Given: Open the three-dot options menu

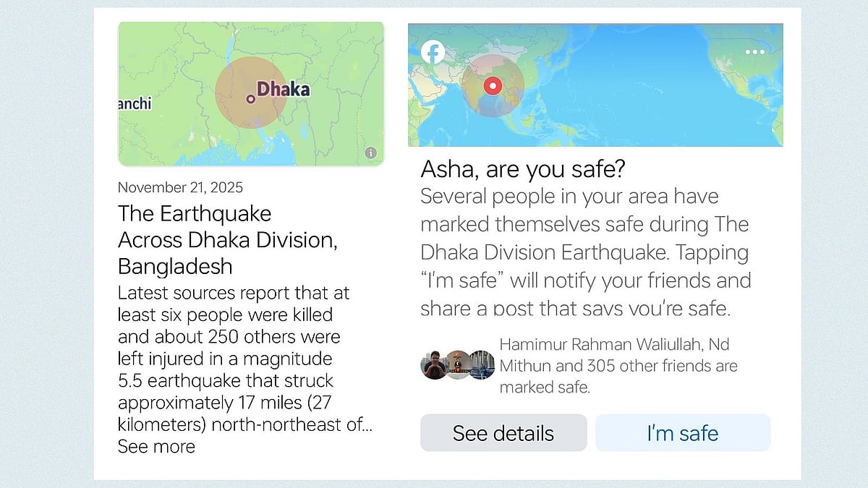Looking at the screenshot, I should [754, 52].
